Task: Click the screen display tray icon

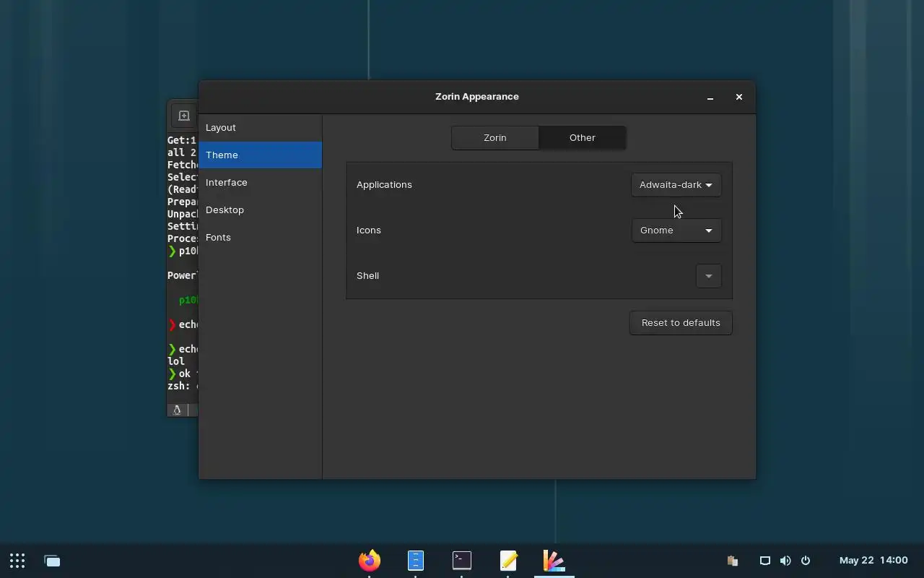Action: [765, 561]
